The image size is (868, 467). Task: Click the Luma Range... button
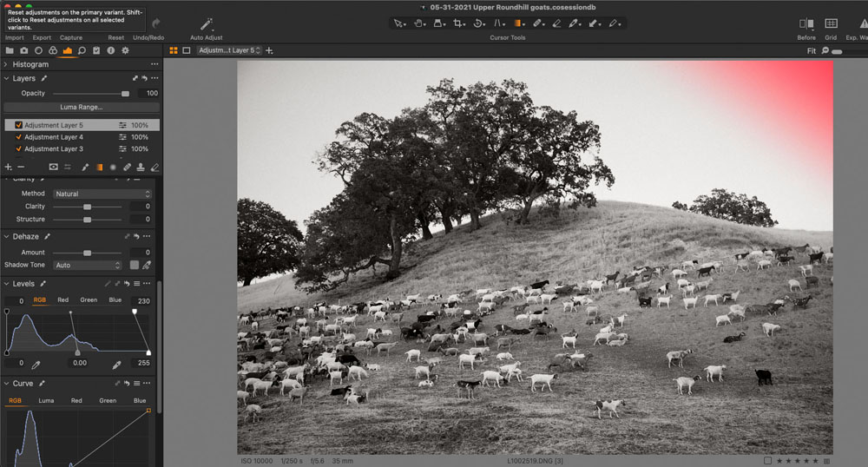[82, 108]
